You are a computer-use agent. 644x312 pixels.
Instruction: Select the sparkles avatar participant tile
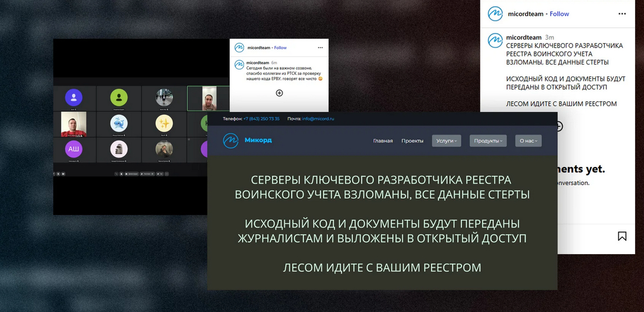pos(164,123)
